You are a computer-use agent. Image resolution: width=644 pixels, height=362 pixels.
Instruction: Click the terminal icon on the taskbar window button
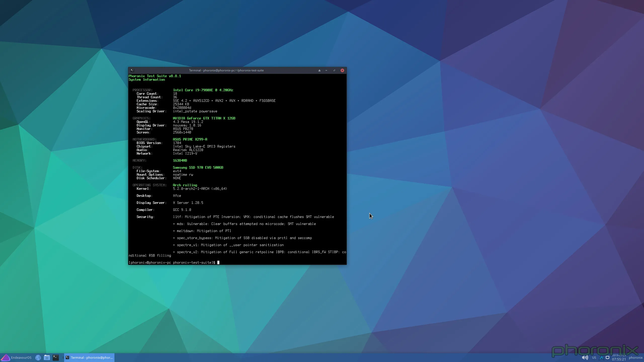[x=67, y=357]
